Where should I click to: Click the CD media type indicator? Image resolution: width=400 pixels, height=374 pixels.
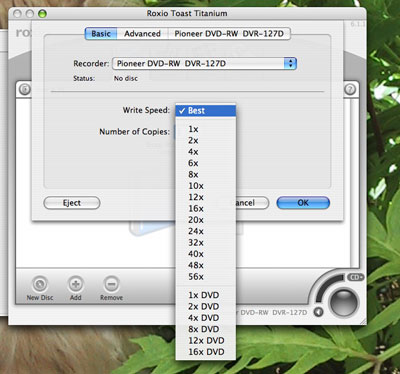pos(356,277)
